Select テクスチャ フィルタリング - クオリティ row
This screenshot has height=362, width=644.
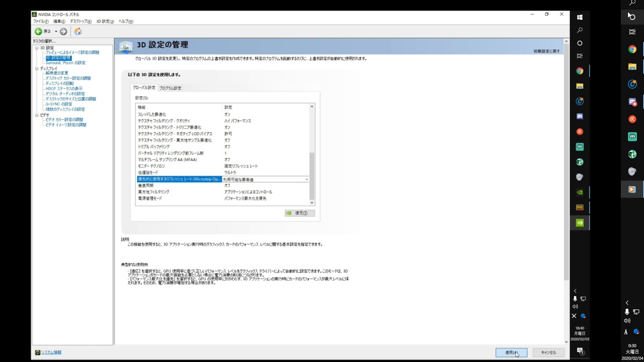point(222,121)
